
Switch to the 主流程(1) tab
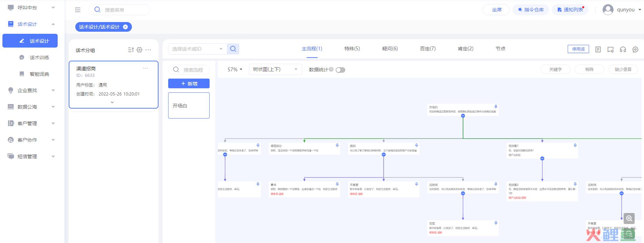click(312, 49)
